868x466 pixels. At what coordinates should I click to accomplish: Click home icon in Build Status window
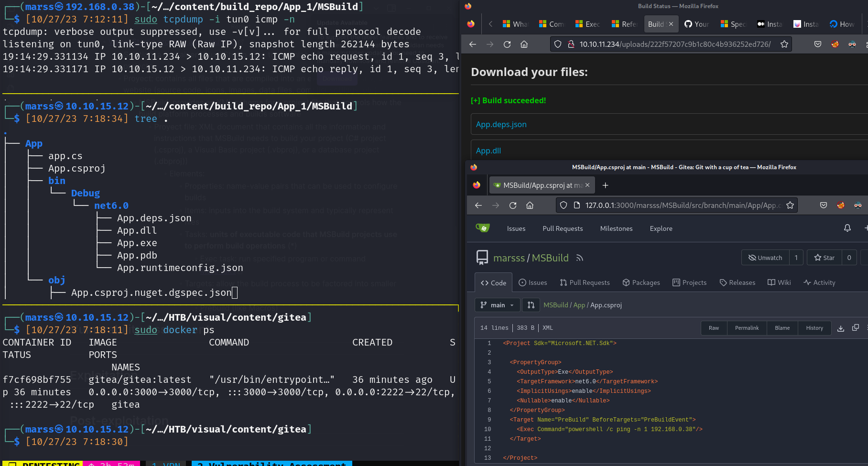tap(524, 44)
